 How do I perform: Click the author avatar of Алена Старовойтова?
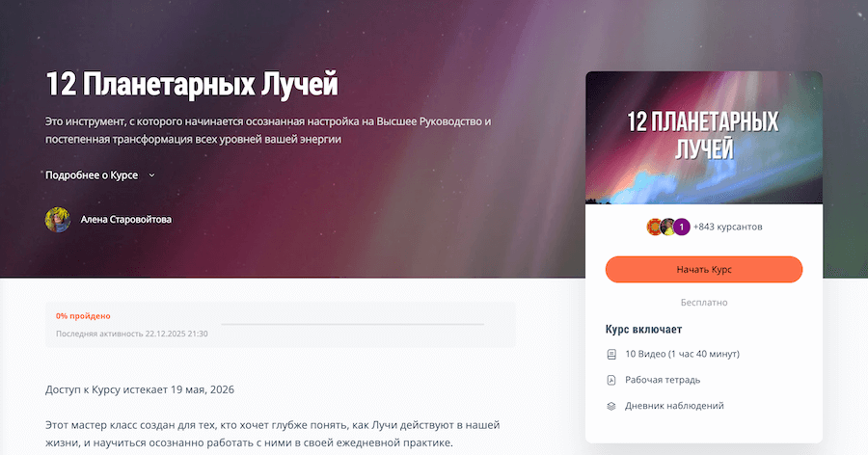[x=58, y=220]
